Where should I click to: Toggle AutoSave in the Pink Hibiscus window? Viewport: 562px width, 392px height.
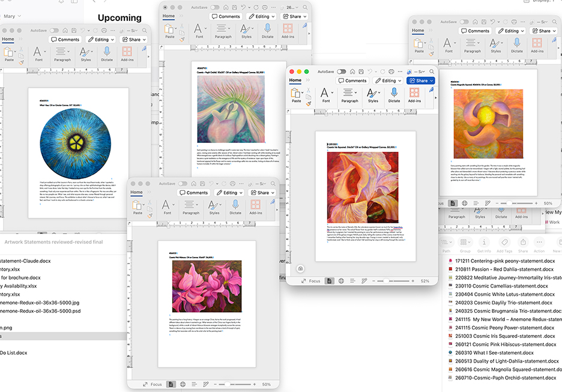coord(183,184)
